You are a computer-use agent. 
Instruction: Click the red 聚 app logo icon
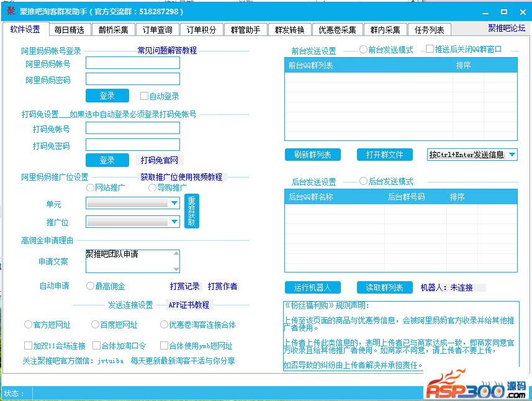(x=11, y=11)
